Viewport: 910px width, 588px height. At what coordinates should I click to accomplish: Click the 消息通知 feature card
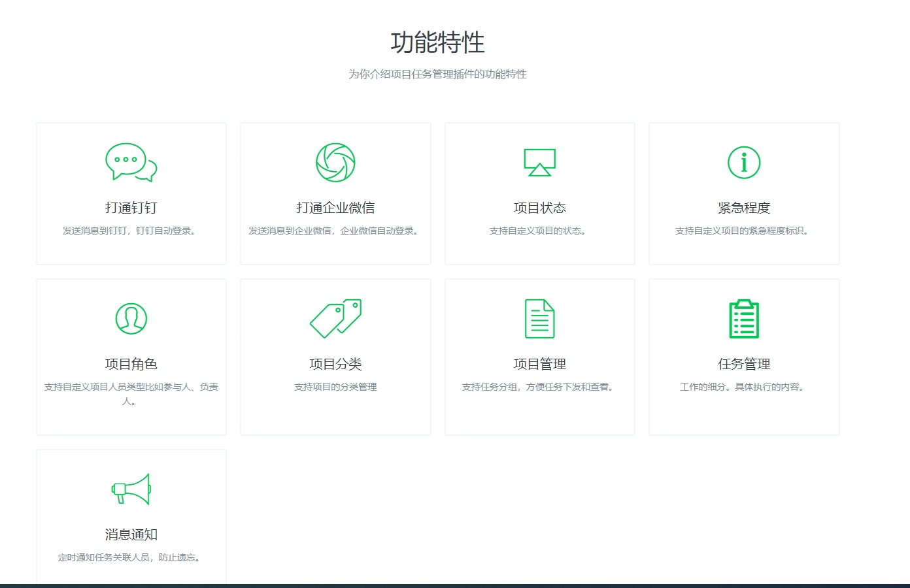pyautogui.click(x=131, y=516)
